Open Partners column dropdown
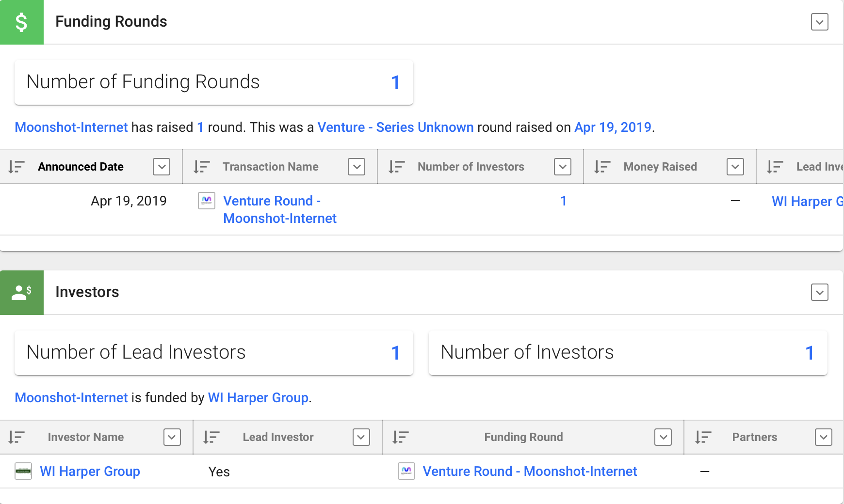844x504 pixels. (x=824, y=437)
